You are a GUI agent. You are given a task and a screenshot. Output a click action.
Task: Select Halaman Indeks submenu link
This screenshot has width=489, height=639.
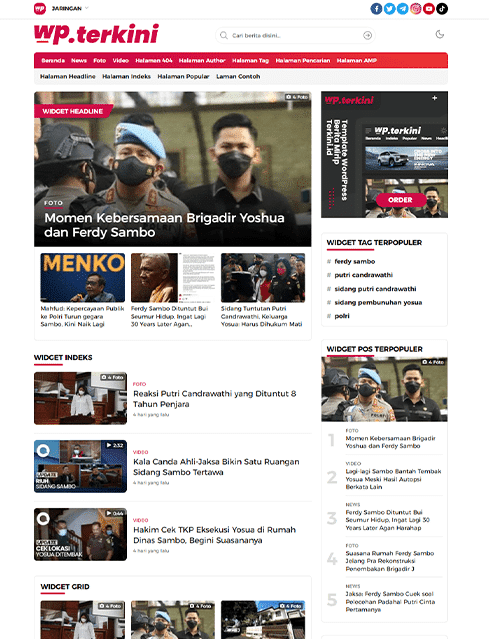tap(126, 76)
